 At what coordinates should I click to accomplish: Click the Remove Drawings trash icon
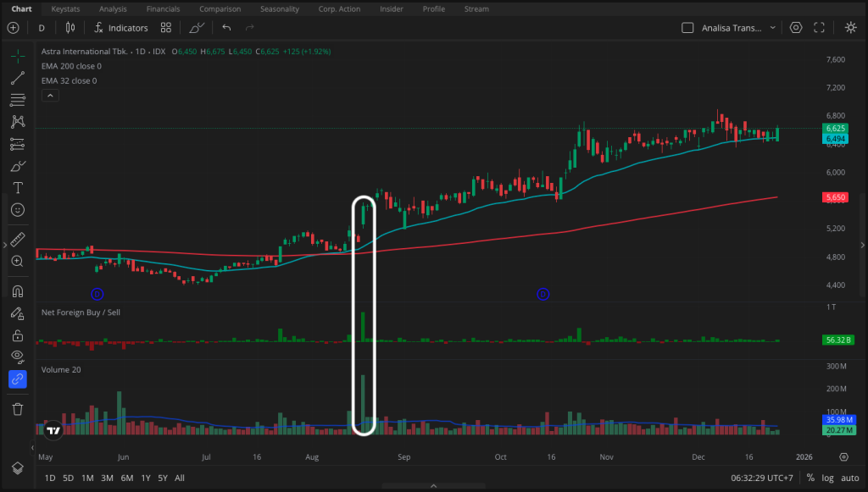point(17,409)
